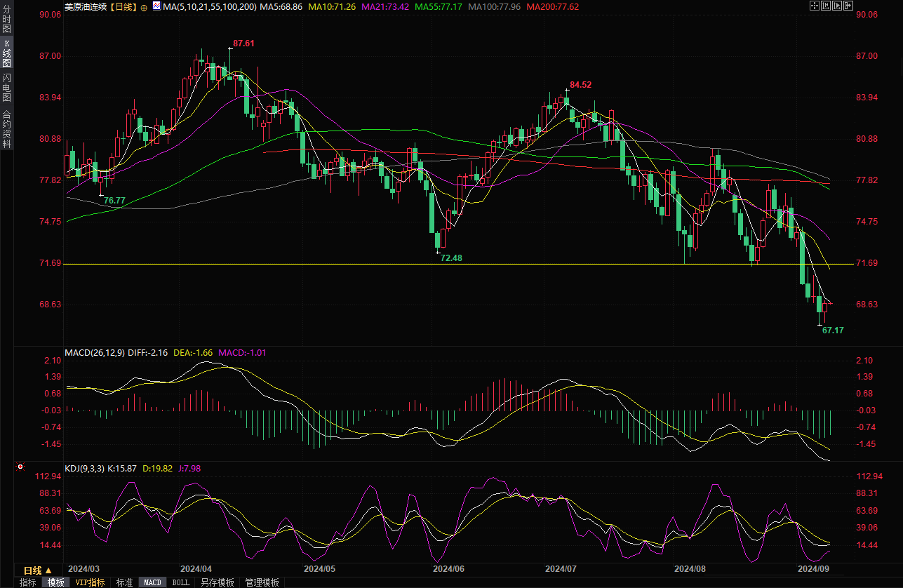Click the crosshair cursor icon at top right
The height and width of the screenshot is (588, 903).
(x=815, y=6)
